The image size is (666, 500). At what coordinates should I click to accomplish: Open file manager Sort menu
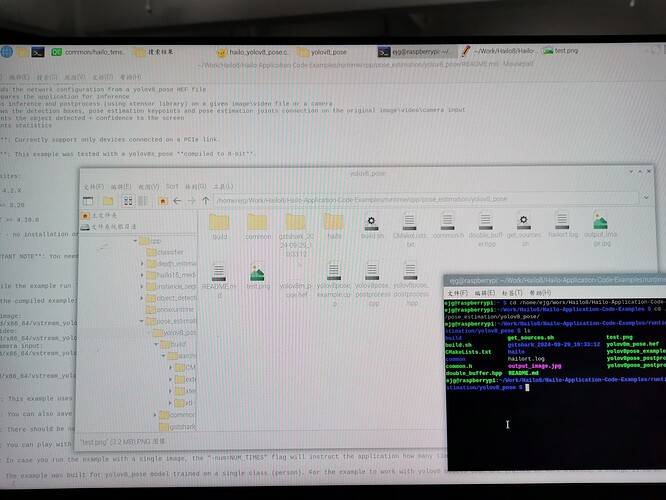(172, 186)
